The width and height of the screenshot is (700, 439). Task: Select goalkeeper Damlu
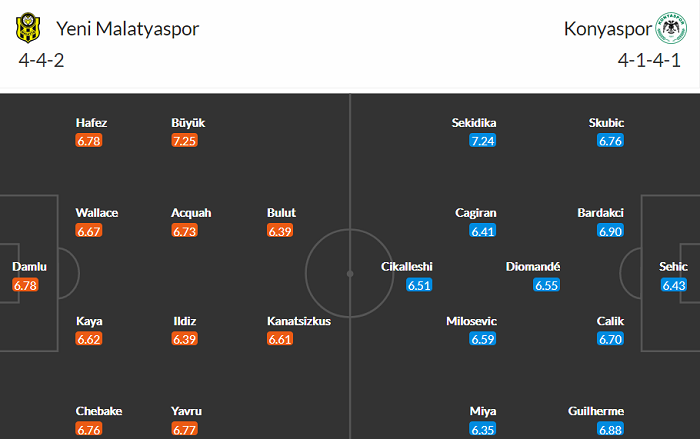29,267
